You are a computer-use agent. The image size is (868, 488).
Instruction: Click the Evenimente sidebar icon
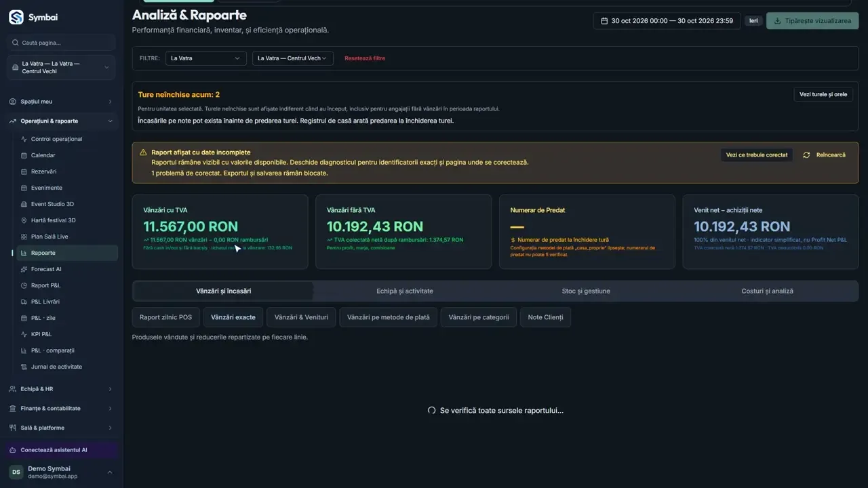(24, 188)
